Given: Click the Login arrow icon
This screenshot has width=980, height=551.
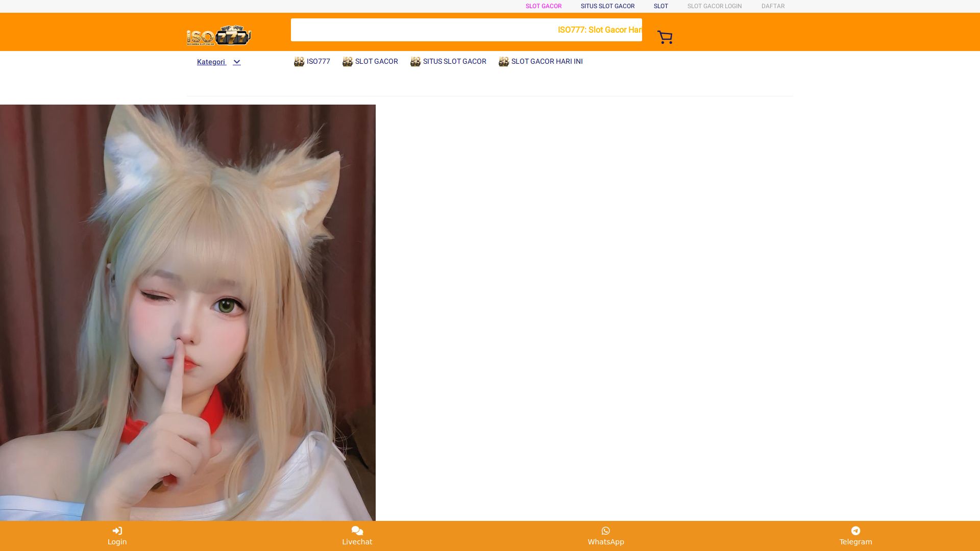Looking at the screenshot, I should [117, 531].
